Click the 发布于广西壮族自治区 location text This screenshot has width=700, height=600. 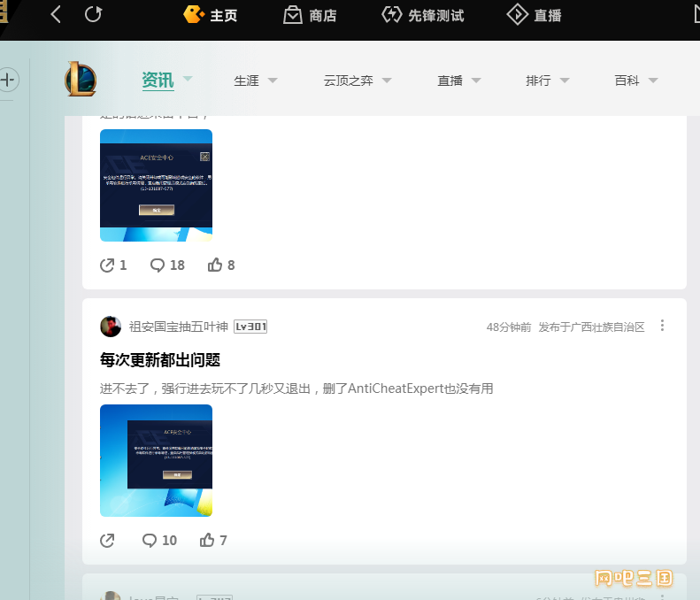tap(591, 327)
